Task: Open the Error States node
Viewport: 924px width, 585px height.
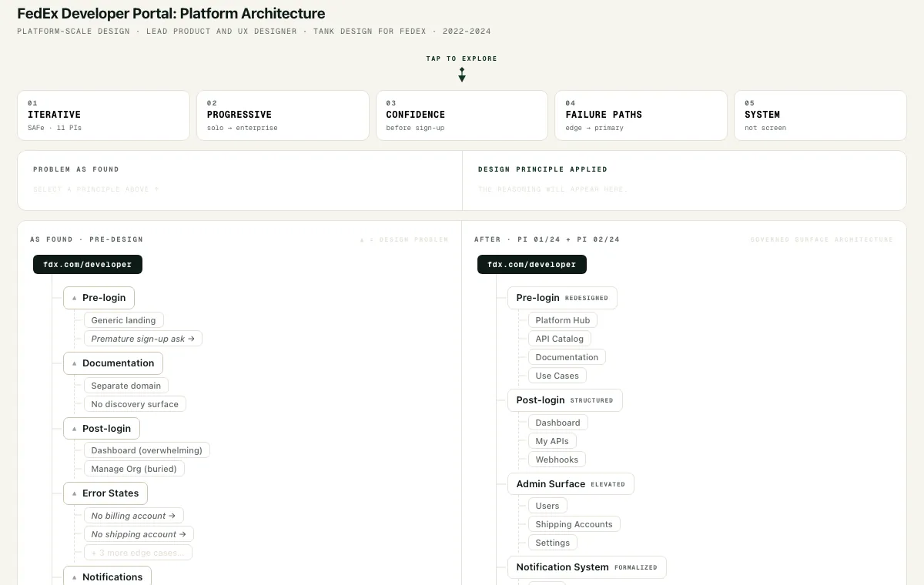Action: 105,493
